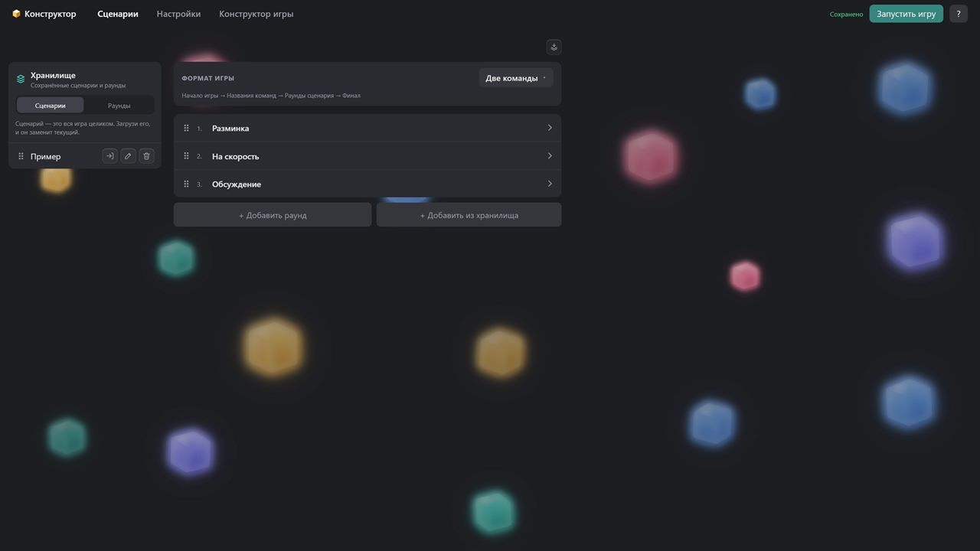
Task: Delete the Пример scenario with the trash icon
Action: pos(146,156)
